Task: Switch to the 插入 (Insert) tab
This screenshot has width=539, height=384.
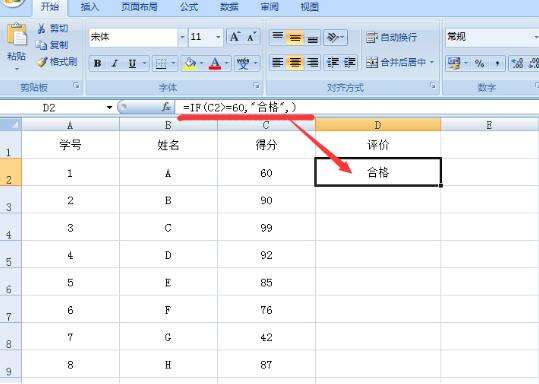Action: click(x=90, y=7)
